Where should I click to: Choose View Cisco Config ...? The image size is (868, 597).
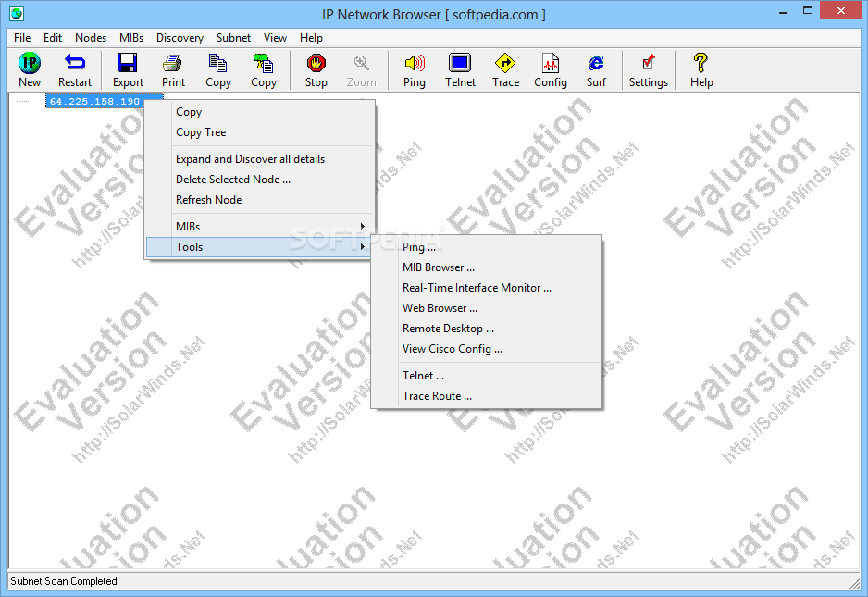[x=486, y=350]
